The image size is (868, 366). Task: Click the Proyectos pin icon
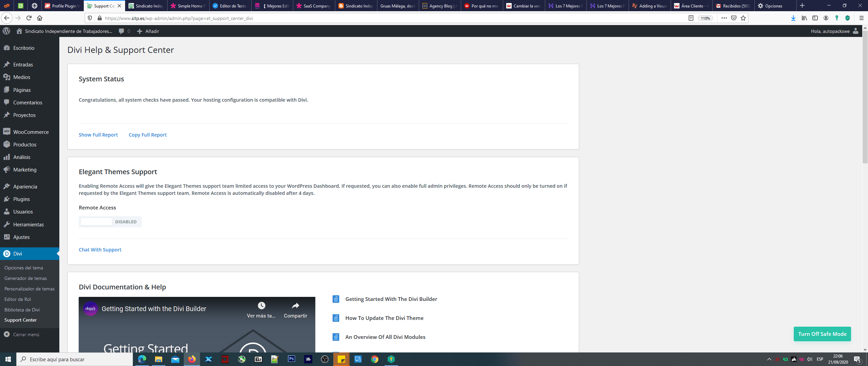click(x=7, y=115)
